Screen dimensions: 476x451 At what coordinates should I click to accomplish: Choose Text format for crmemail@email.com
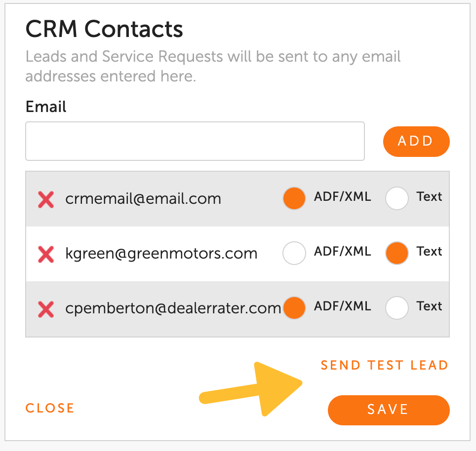coord(397,199)
